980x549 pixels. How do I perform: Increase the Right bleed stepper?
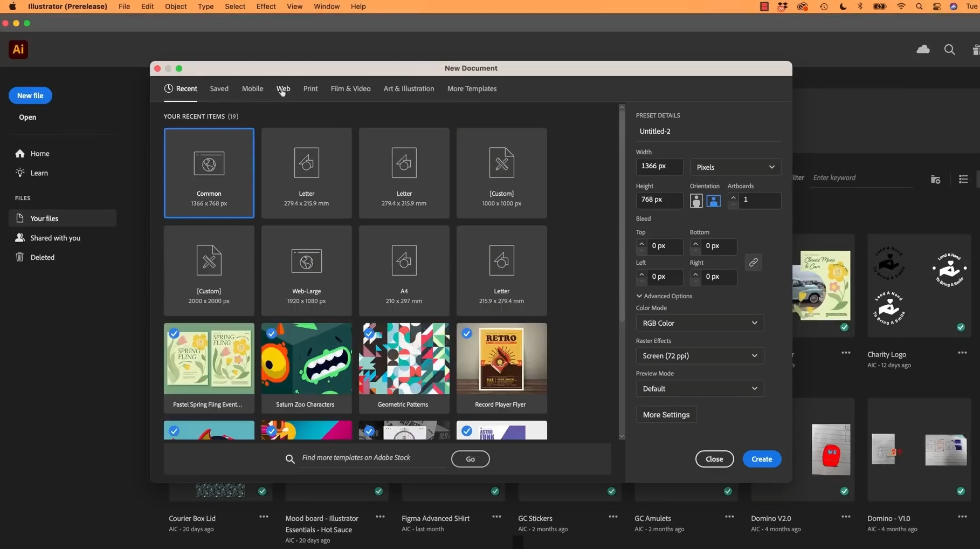[695, 273]
